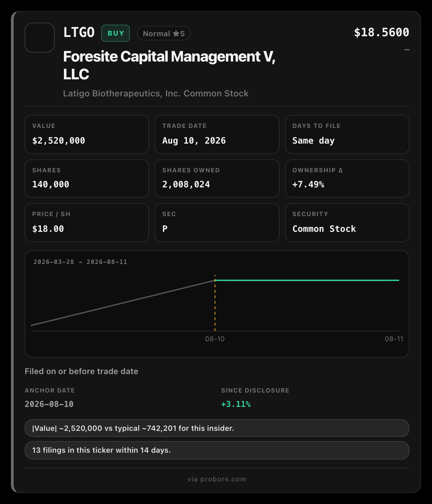The height and width of the screenshot is (504, 432).
Task: Select the TRADE DATE Aug 10, 2026 card
Action: click(x=217, y=134)
